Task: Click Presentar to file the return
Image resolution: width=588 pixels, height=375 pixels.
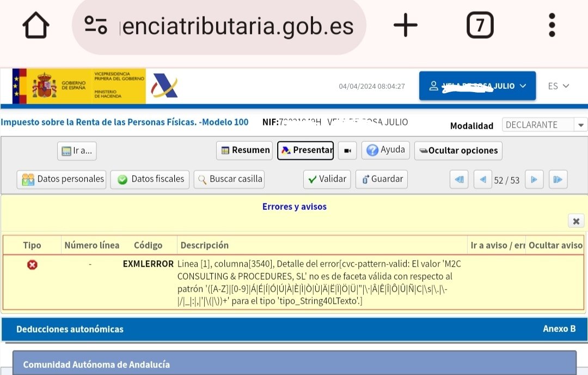Action: [305, 150]
